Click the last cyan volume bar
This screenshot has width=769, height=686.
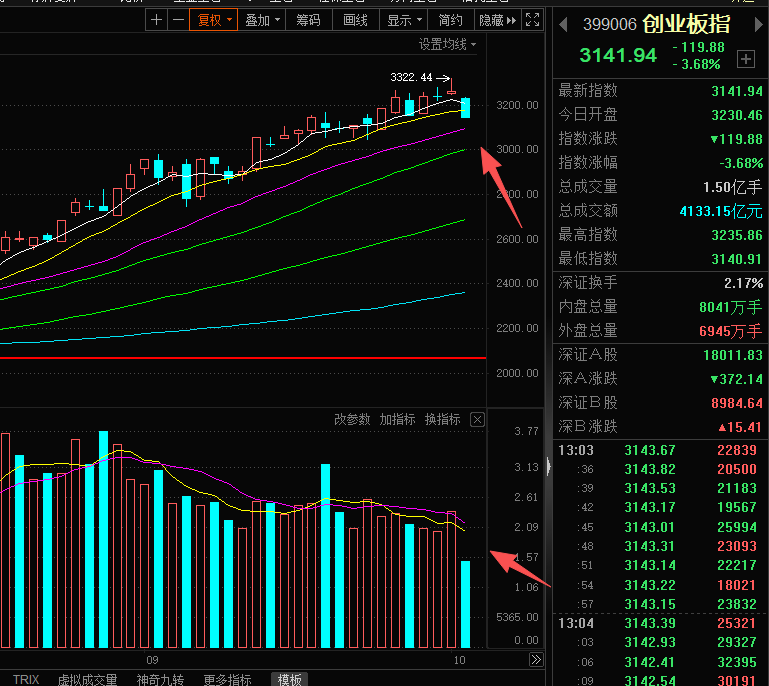coord(465,604)
